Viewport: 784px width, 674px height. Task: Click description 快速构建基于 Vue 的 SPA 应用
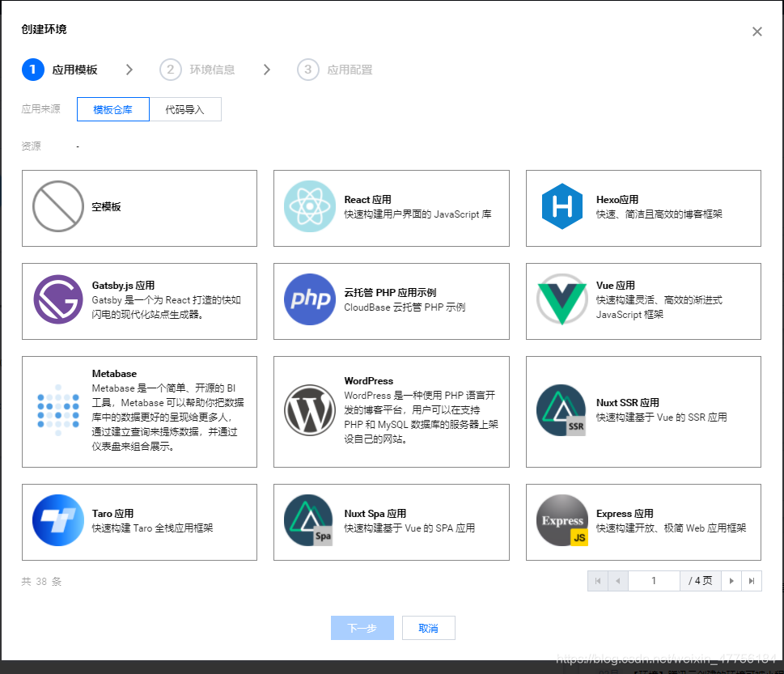[x=409, y=528]
